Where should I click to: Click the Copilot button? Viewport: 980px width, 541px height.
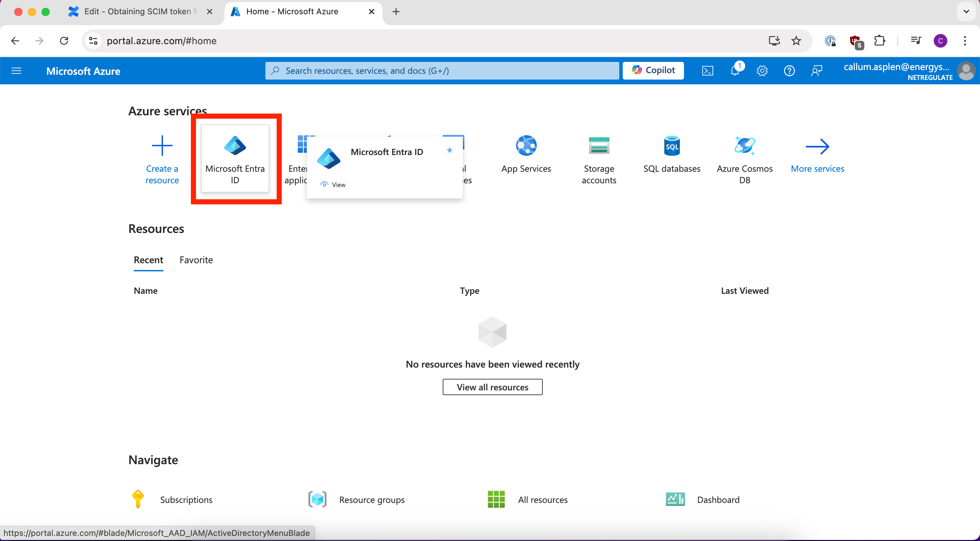[653, 71]
